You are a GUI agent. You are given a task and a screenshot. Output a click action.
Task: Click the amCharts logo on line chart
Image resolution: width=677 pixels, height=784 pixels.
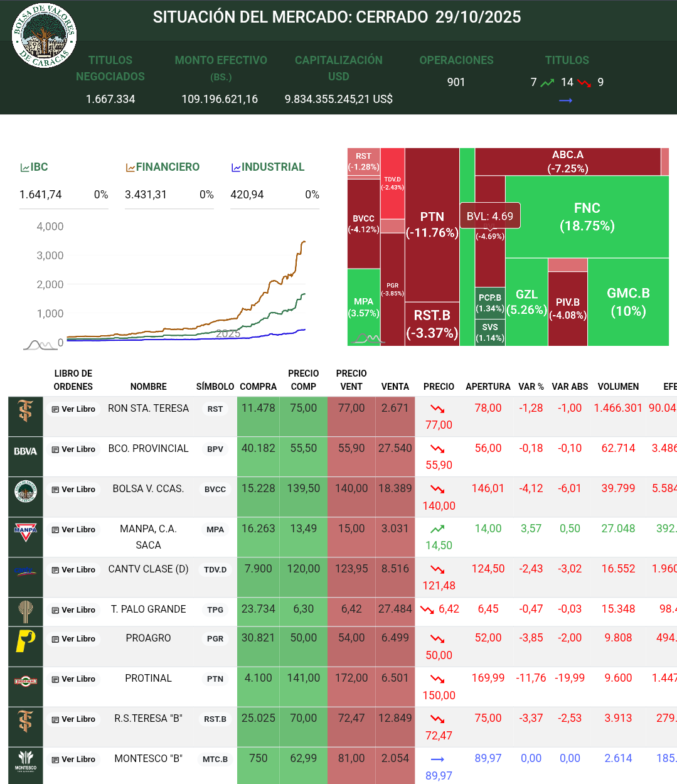[40, 345]
